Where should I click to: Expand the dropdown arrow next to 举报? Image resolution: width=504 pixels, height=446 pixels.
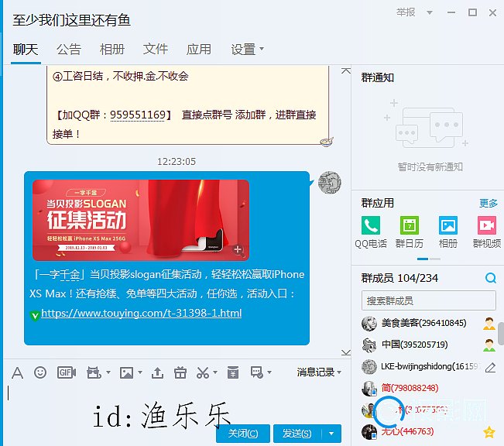430,13
